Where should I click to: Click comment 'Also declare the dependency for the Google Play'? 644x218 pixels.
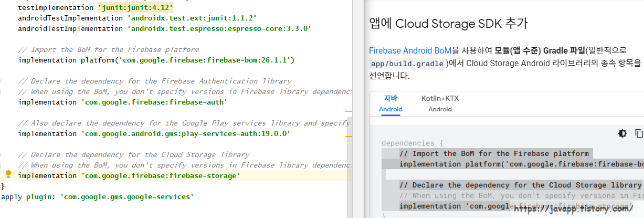click(x=184, y=123)
